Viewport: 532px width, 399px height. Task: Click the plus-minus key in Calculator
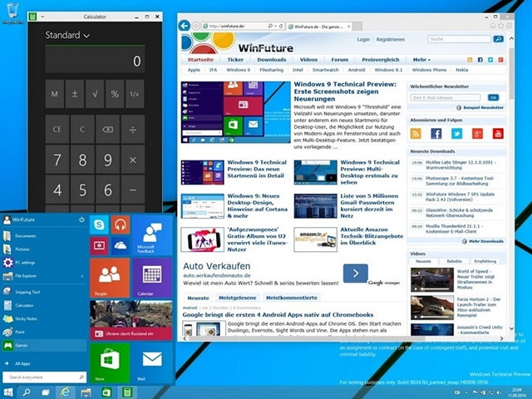click(x=75, y=94)
